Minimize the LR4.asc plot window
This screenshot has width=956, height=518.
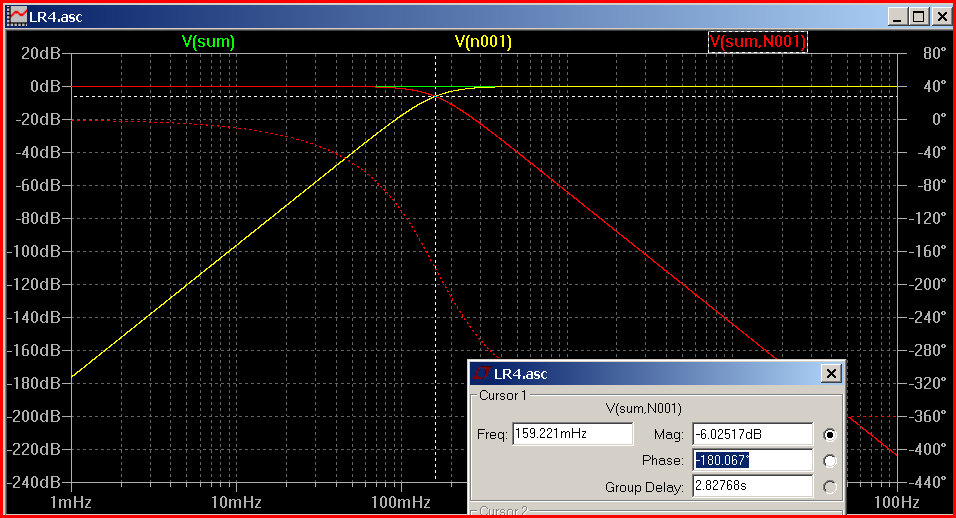click(896, 16)
